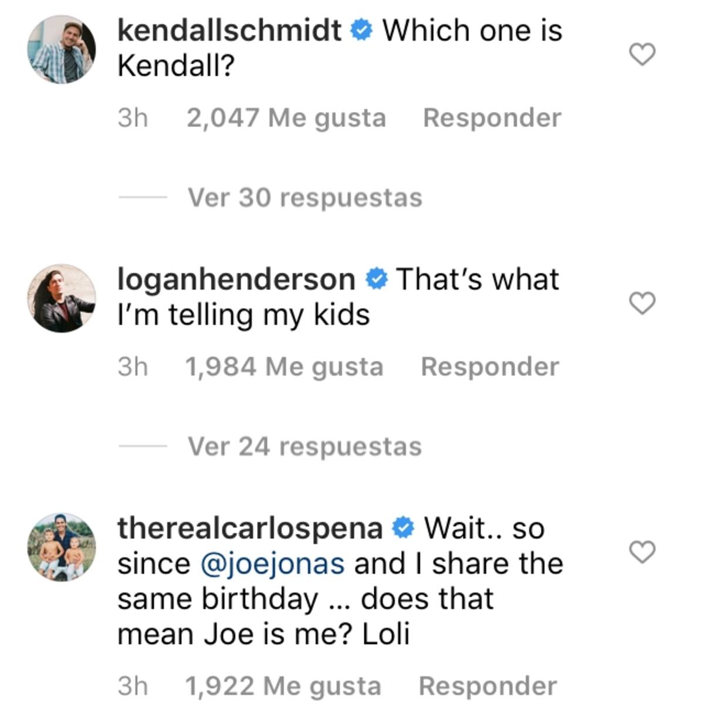Open kendallschmidt username link
The height and width of the screenshot is (728, 704).
[229, 30]
